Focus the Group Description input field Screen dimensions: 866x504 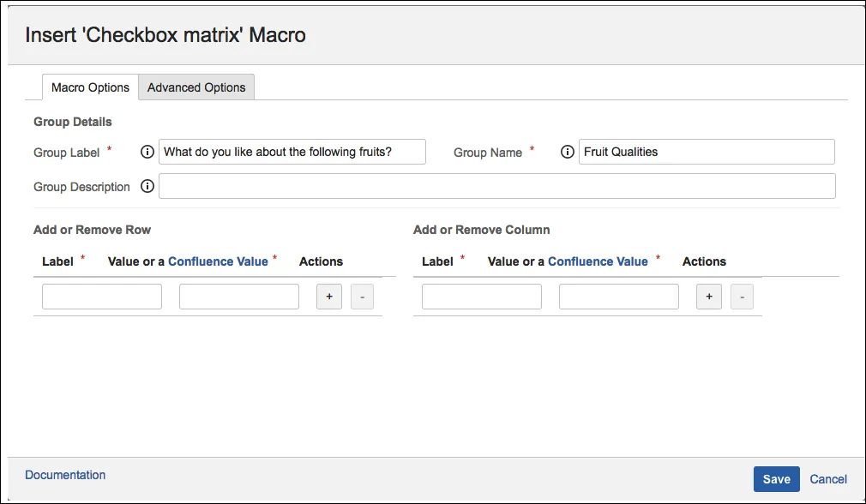497,186
